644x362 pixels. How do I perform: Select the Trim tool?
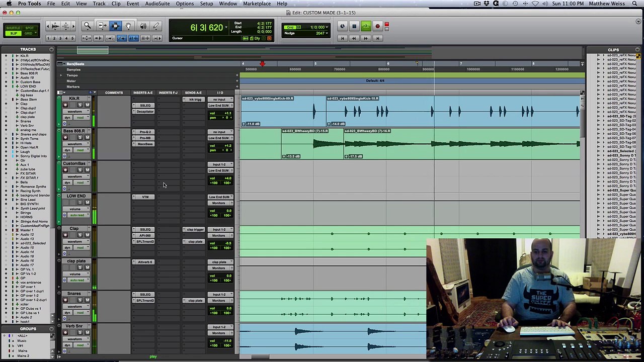tap(102, 26)
